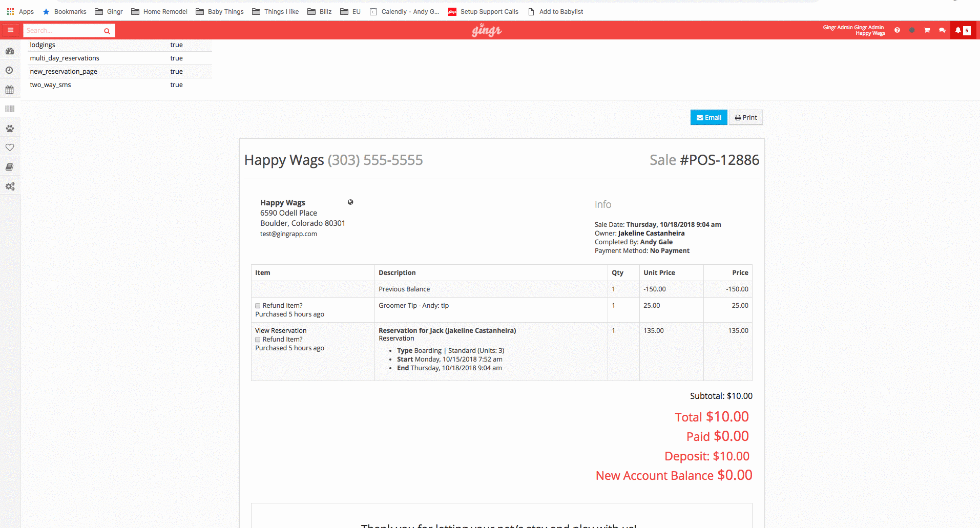Viewport: 980px width, 528px height.
Task: Open the hamburger menu above the sidebar
Action: [x=10, y=30]
